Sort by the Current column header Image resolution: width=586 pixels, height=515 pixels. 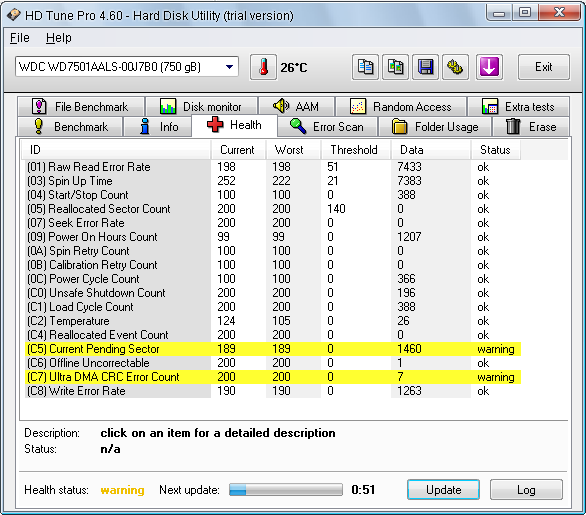[238, 150]
